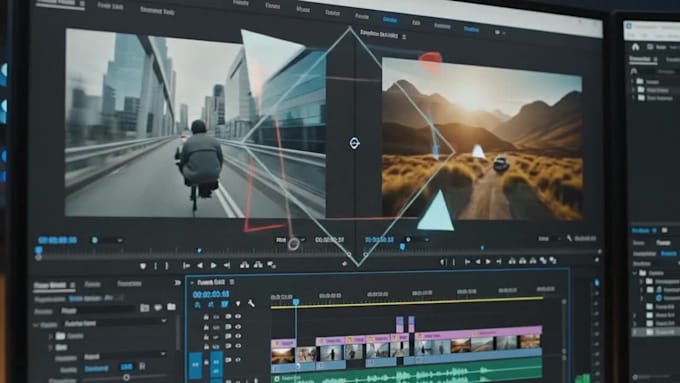
Task: Toggle the top video track eye icon
Action: point(238,317)
